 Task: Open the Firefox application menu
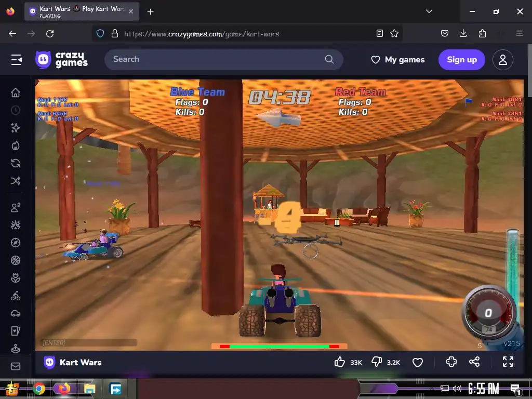[519, 33]
